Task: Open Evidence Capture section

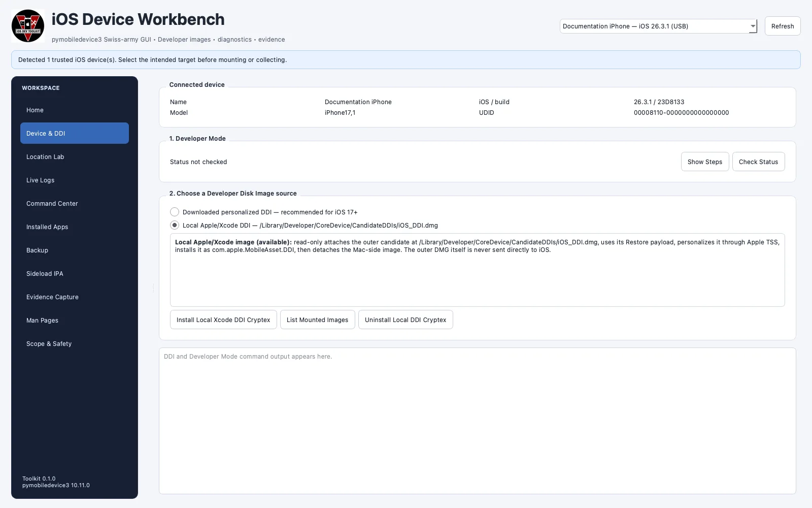Action: point(75,297)
